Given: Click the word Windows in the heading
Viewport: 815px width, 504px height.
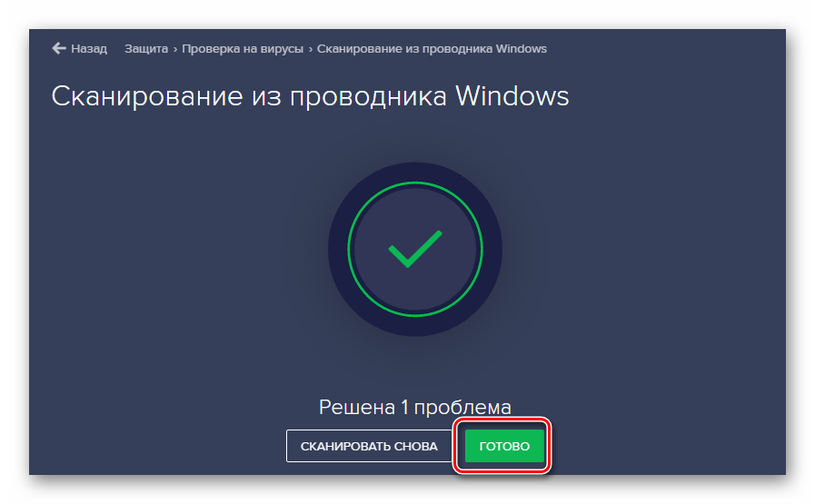Looking at the screenshot, I should tap(512, 96).
